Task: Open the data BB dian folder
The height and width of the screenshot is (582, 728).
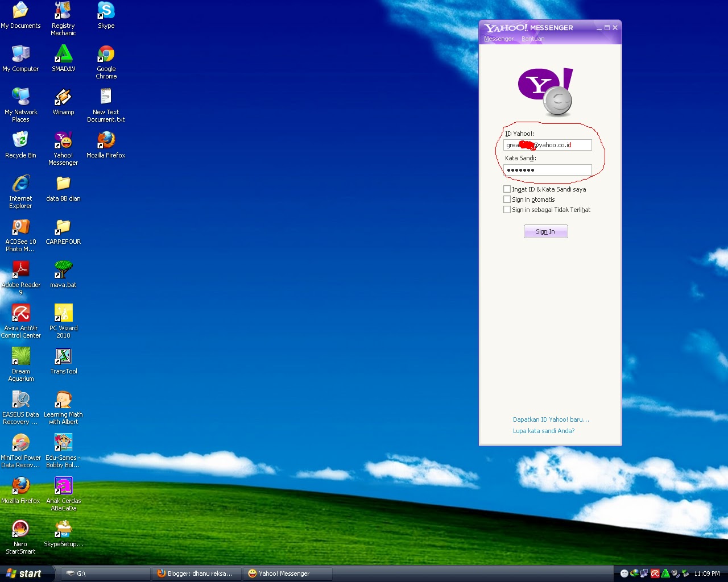Action: pos(63,188)
